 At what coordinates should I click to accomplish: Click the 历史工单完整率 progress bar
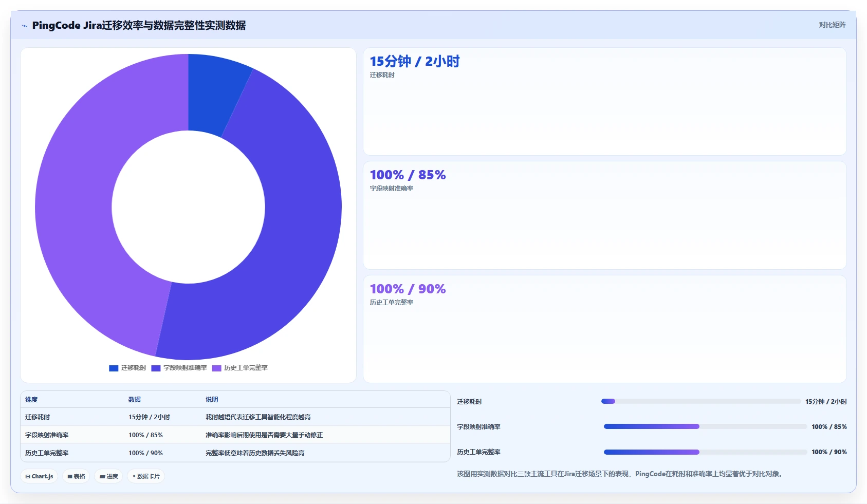(705, 452)
